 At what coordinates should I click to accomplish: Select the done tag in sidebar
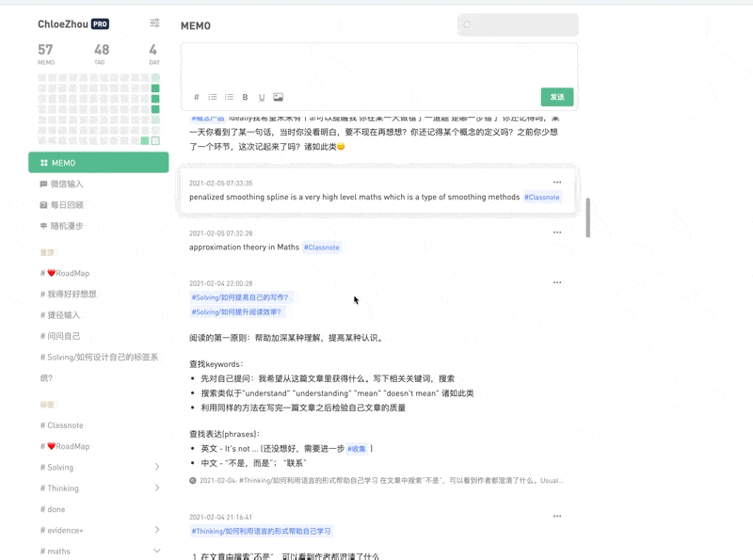(53, 509)
